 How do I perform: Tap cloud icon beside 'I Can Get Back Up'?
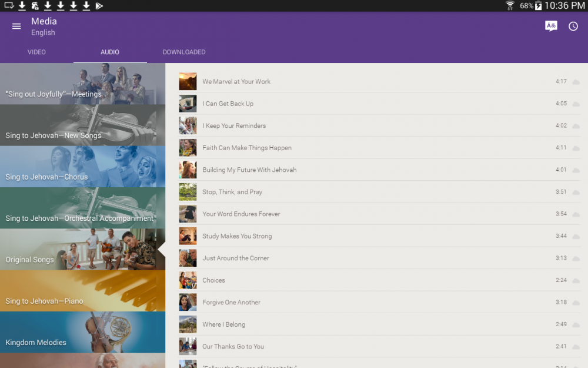click(x=576, y=104)
